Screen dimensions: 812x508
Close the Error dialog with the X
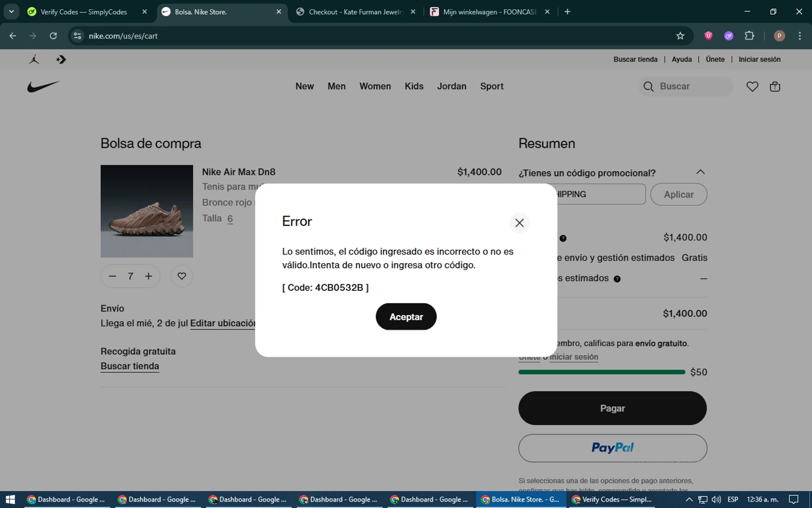(x=519, y=223)
